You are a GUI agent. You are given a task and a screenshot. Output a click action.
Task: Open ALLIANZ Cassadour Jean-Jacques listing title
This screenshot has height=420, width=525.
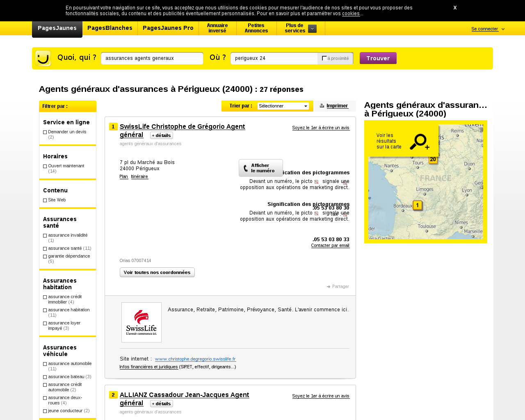pos(185,399)
